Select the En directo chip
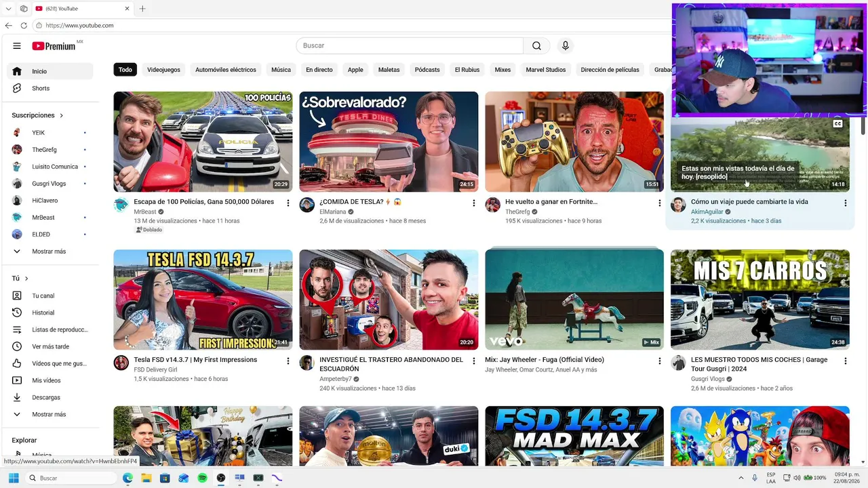The height and width of the screenshot is (488, 868). (319, 70)
